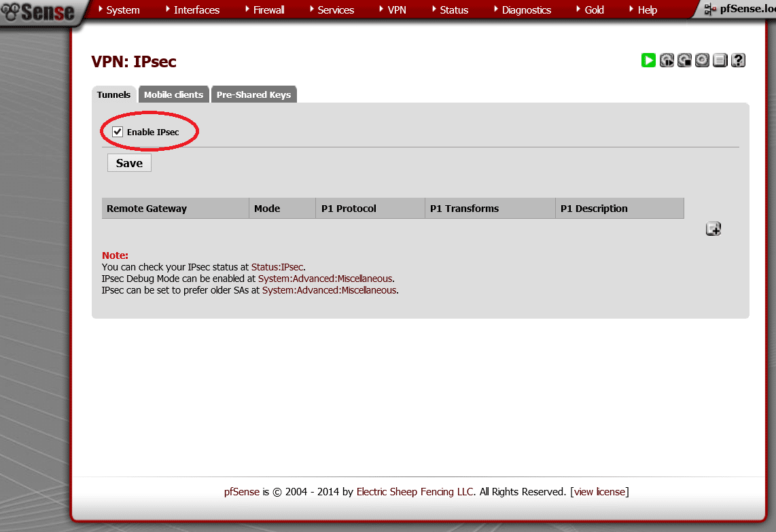Open the pfSense footer link
776x532 pixels.
[x=241, y=492]
